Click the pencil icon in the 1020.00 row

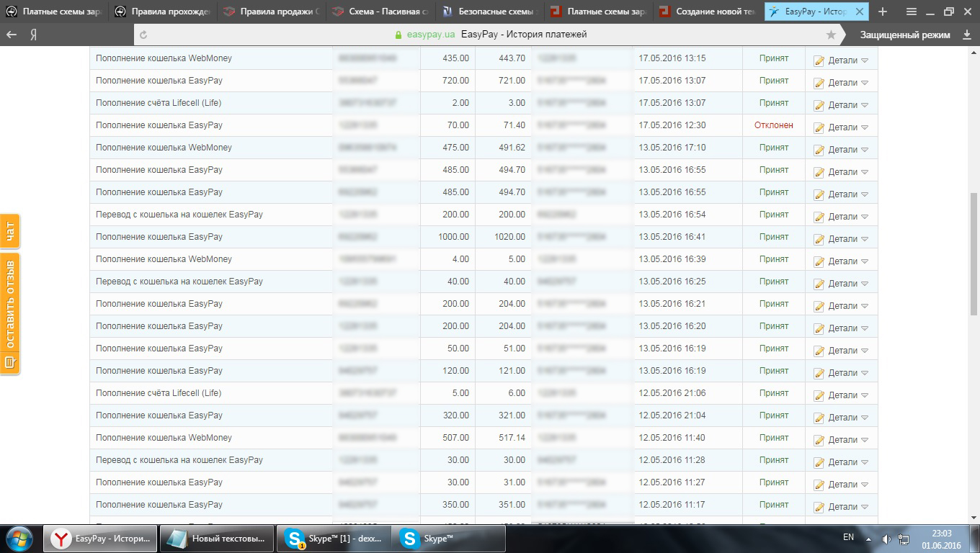click(819, 240)
